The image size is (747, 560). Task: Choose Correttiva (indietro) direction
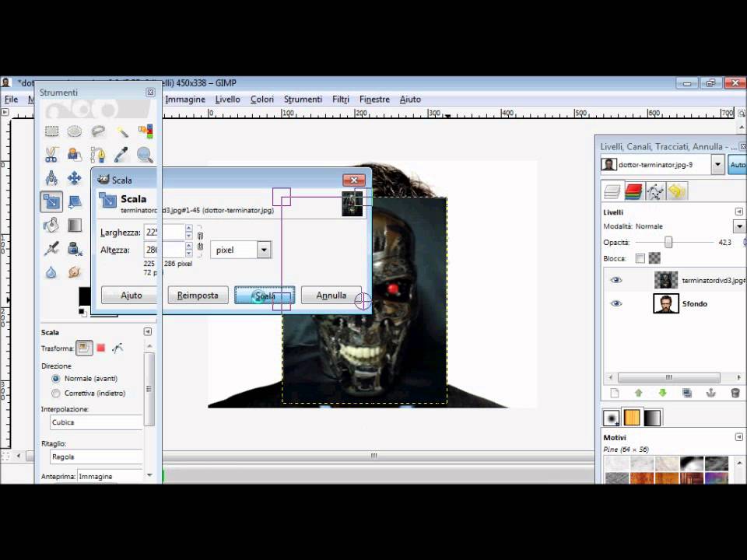point(56,394)
